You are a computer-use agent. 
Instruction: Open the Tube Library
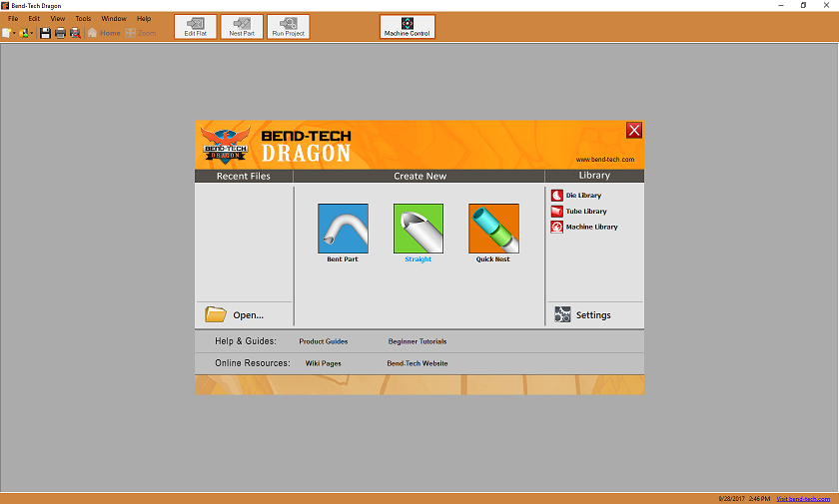(579, 212)
